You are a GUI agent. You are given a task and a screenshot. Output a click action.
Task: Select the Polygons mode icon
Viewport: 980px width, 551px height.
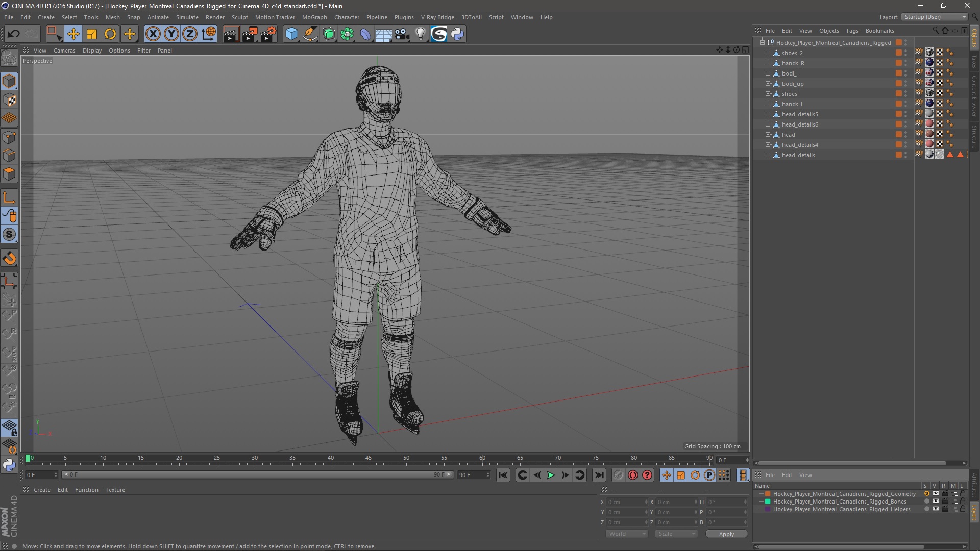coord(9,174)
